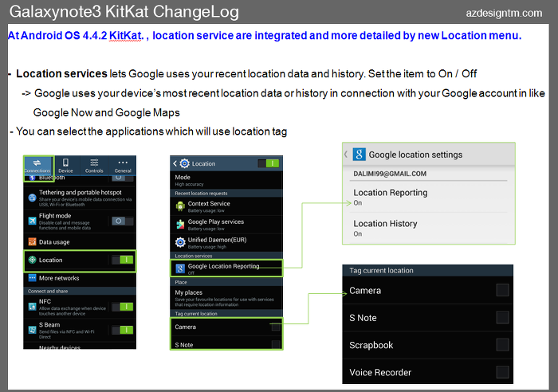558x392 pixels.
Task: Switch to the Device tab
Action: [66, 166]
